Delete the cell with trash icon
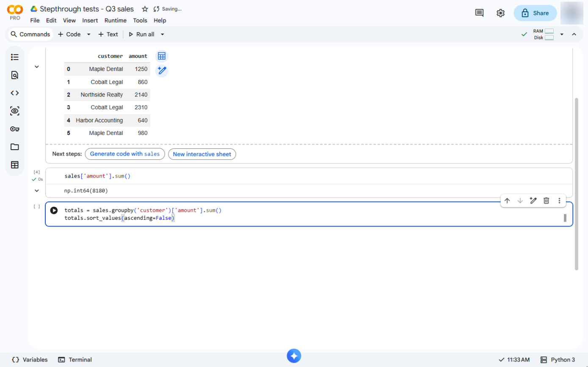The image size is (588, 367). 547,201
